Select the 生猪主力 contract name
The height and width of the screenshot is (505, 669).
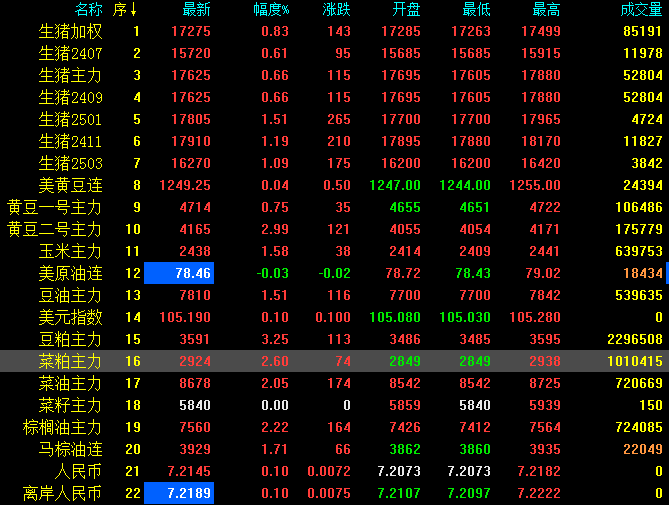tap(70, 75)
